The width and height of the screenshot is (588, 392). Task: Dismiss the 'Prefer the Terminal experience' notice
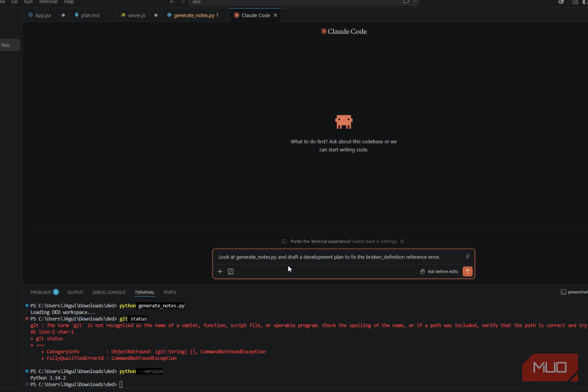tap(402, 241)
